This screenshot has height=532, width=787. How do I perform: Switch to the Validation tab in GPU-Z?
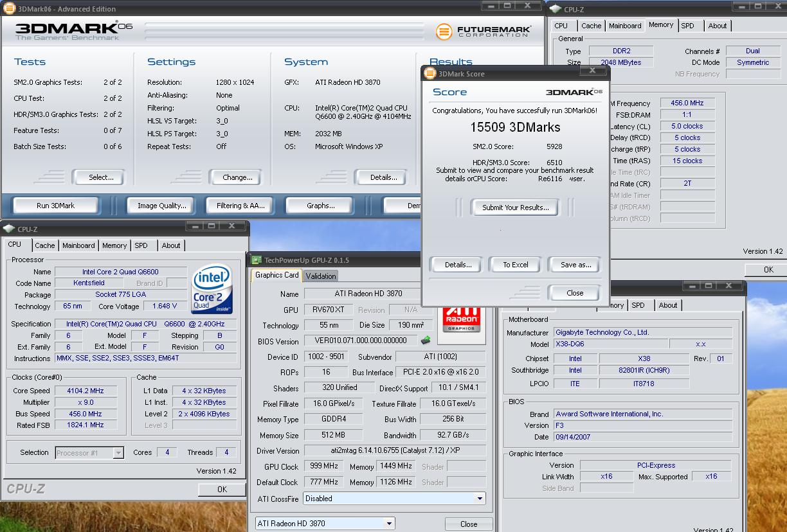pyautogui.click(x=320, y=276)
